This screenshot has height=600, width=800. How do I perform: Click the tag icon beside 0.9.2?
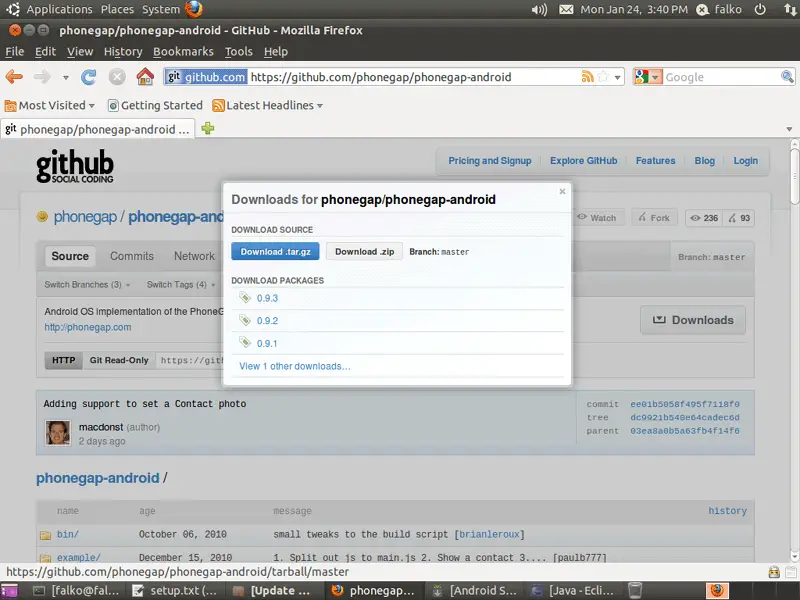(245, 320)
